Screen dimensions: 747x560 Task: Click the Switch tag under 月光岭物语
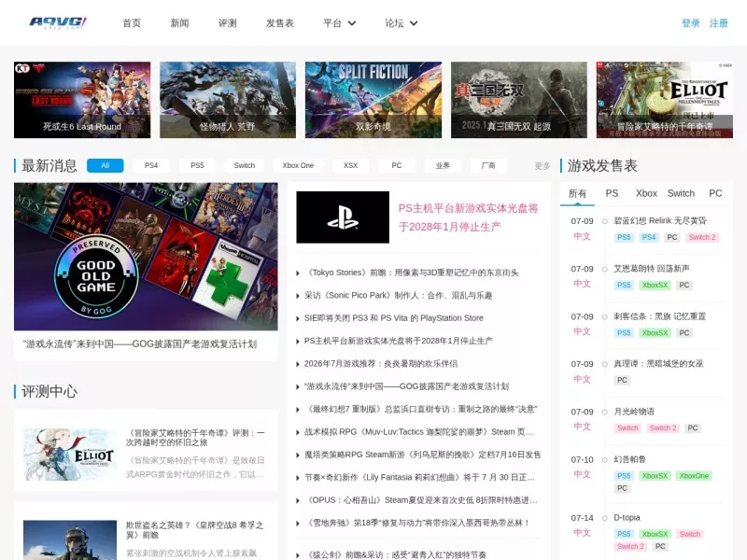pyautogui.click(x=627, y=428)
